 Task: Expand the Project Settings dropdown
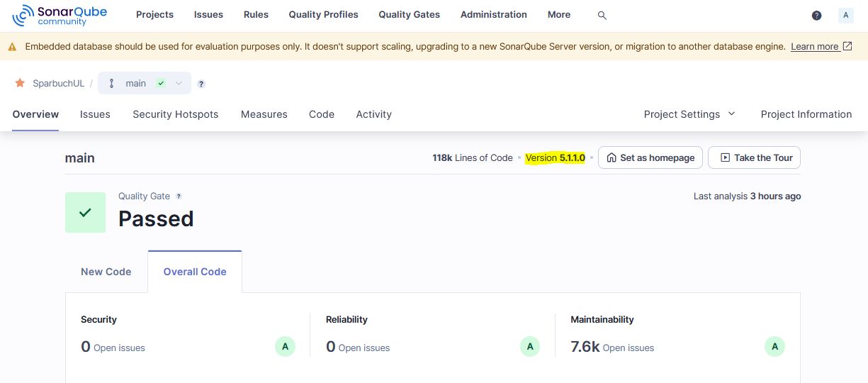(689, 114)
